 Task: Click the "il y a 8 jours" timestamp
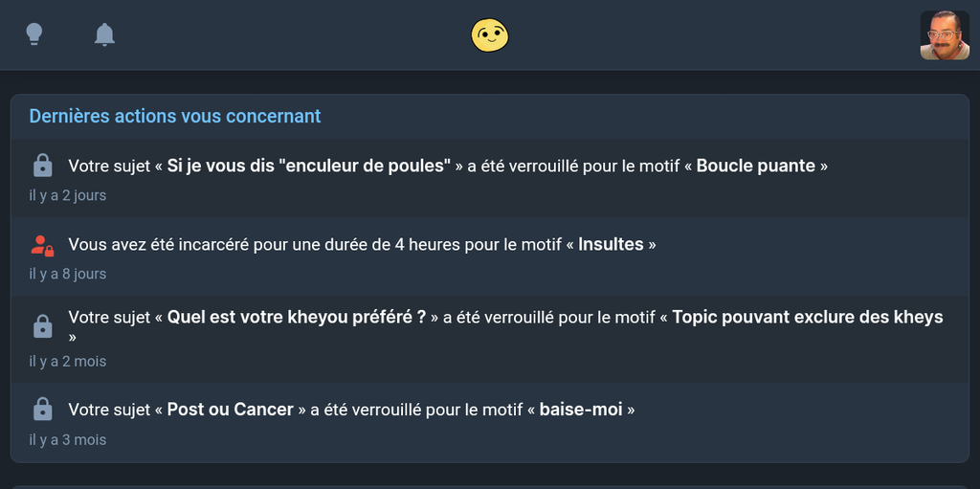pyautogui.click(x=67, y=274)
